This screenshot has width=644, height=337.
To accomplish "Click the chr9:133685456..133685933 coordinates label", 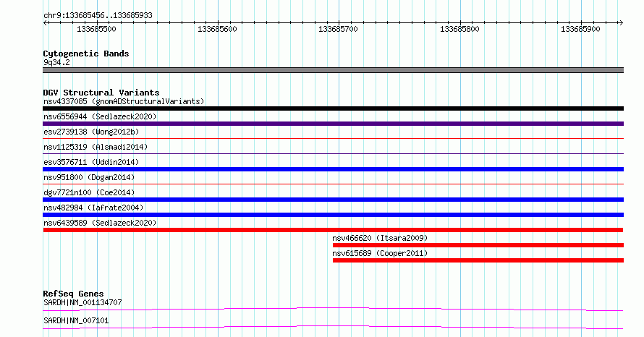I will (98, 15).
